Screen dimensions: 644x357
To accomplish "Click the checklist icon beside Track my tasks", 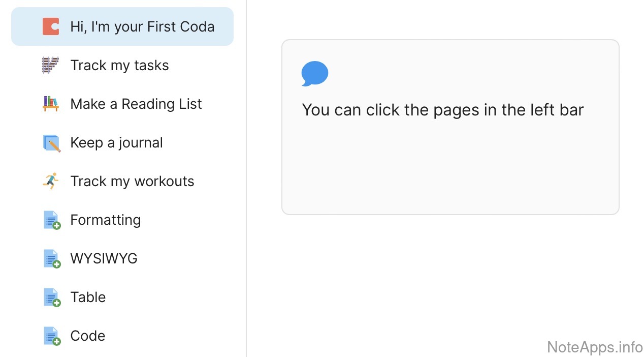I will [51, 65].
